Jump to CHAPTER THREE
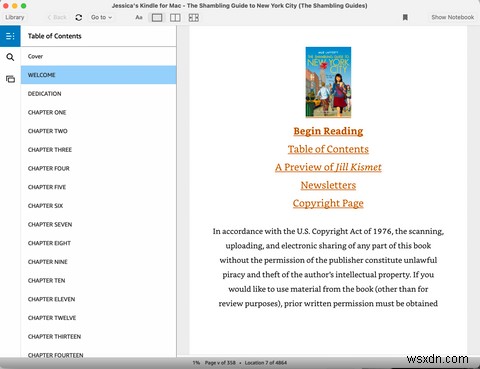 click(98, 150)
